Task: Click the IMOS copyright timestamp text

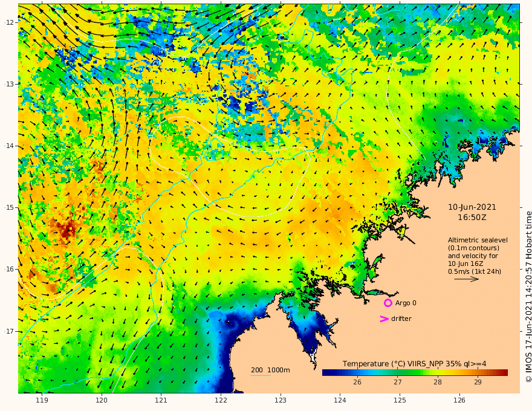Action: 528,297
